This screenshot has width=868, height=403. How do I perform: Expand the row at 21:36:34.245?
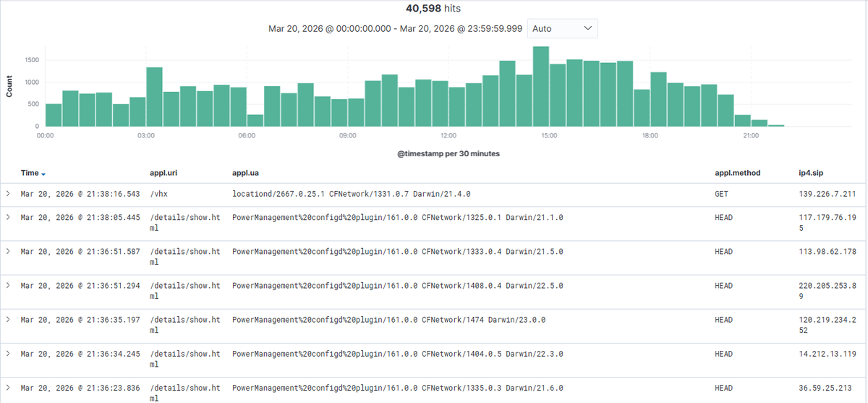click(8, 353)
